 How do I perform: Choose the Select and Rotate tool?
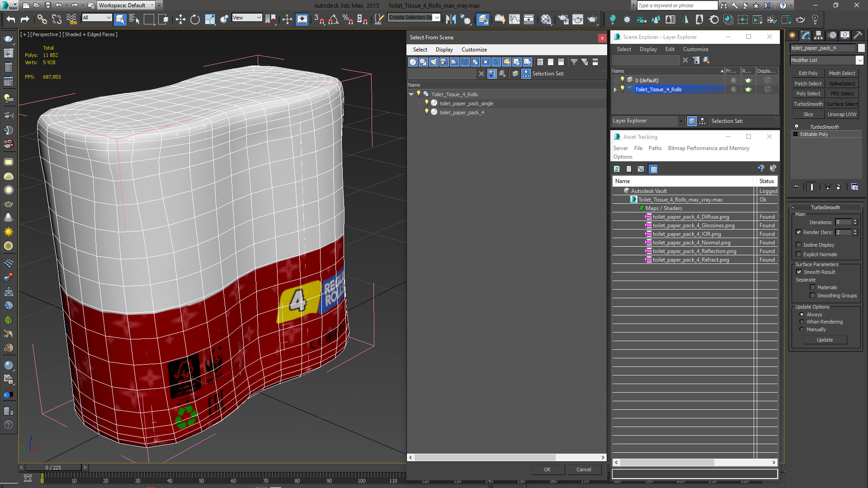[195, 19]
